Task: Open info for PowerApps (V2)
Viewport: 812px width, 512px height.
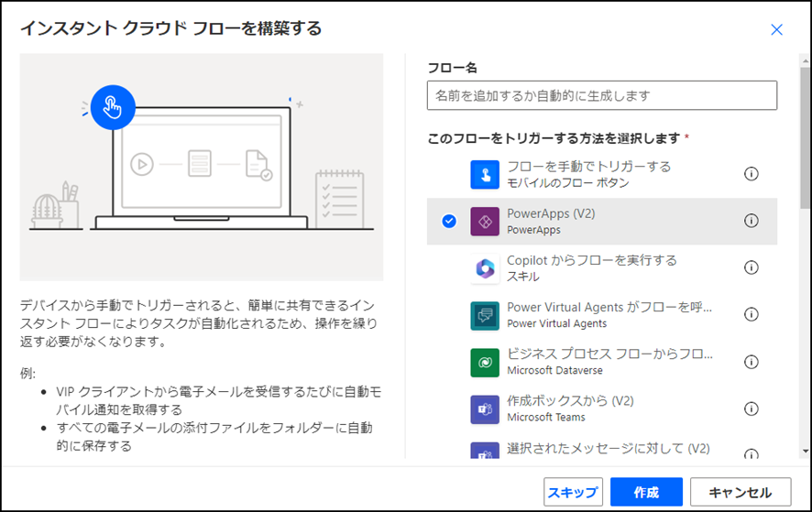Action: (x=751, y=221)
